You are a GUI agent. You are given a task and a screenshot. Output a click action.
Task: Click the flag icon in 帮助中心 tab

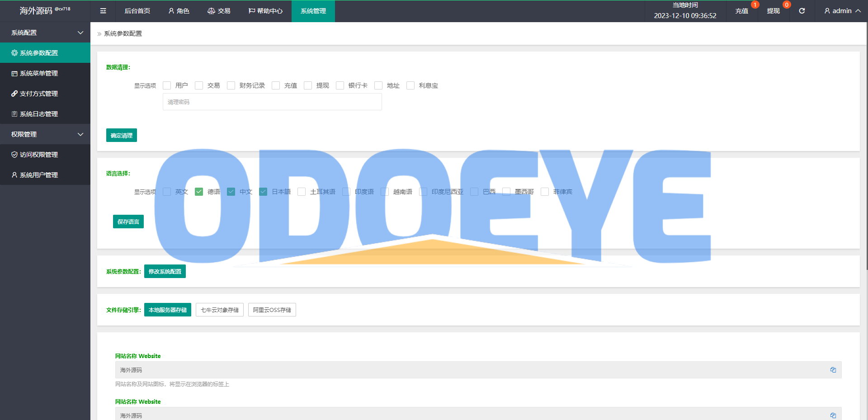tap(252, 11)
